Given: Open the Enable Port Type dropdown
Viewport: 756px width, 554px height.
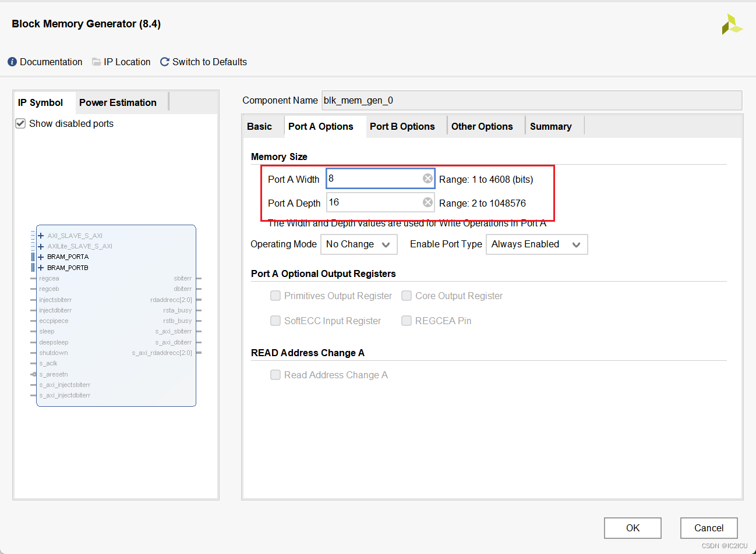Looking at the screenshot, I should coord(536,244).
